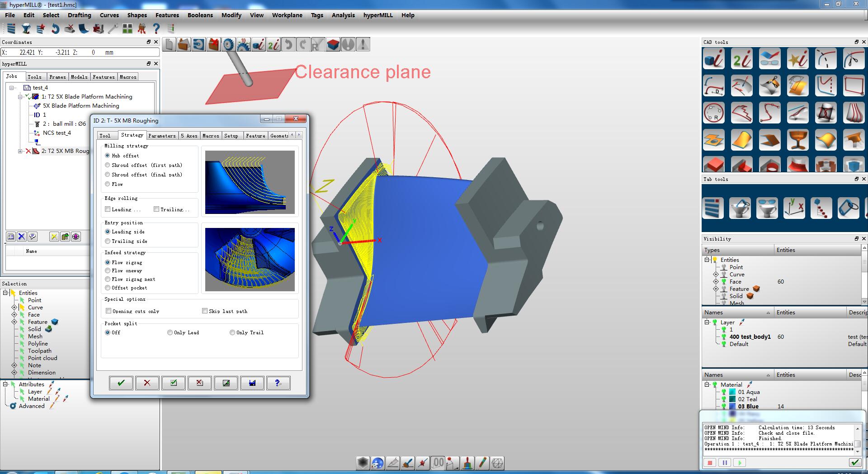Collapse the Layer node in Names panel

(707, 322)
